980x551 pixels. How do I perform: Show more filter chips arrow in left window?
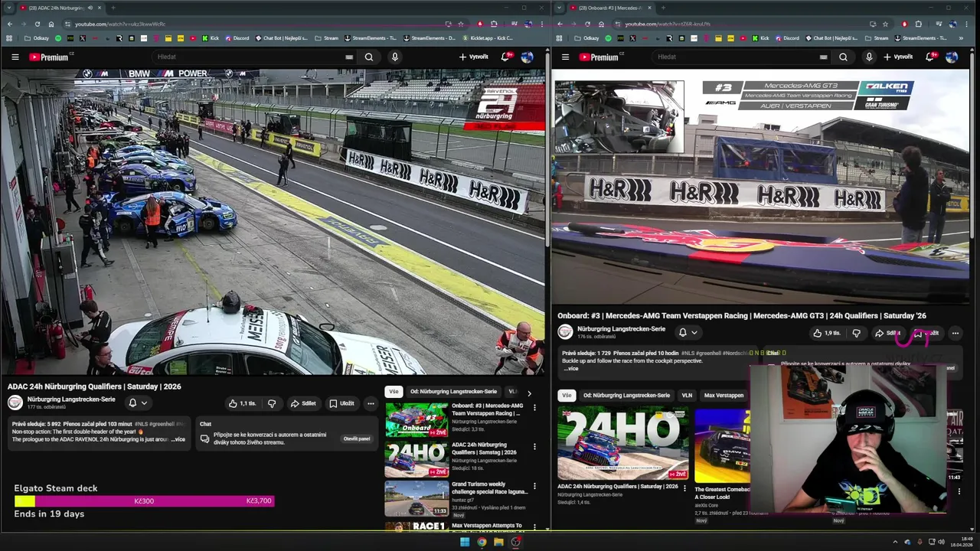[529, 393]
